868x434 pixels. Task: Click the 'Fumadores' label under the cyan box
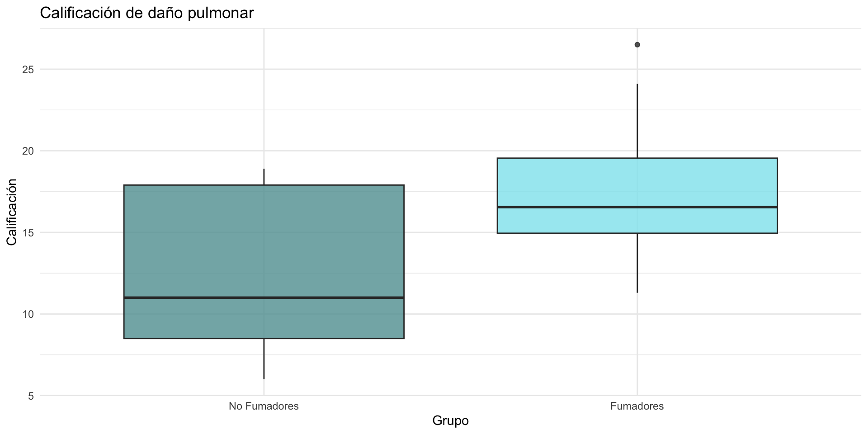[637, 406]
